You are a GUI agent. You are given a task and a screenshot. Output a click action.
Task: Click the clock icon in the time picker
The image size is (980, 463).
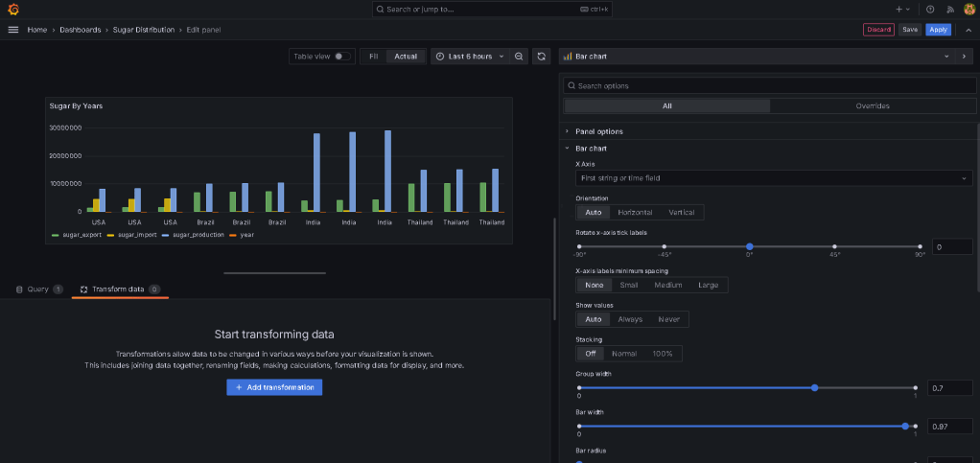pyautogui.click(x=440, y=57)
